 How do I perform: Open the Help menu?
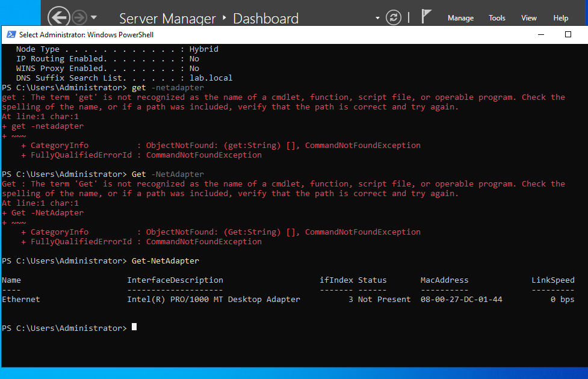(x=561, y=18)
